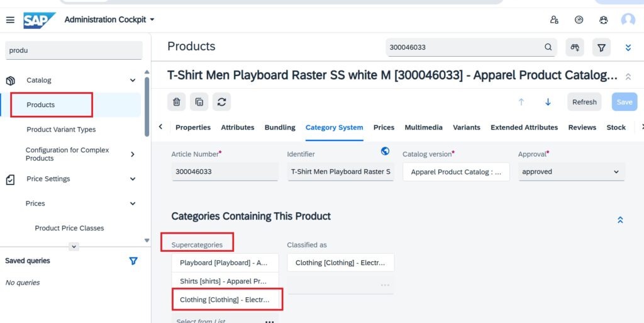Synchronize product with sync icon
644x323 pixels.
pyautogui.click(x=222, y=102)
